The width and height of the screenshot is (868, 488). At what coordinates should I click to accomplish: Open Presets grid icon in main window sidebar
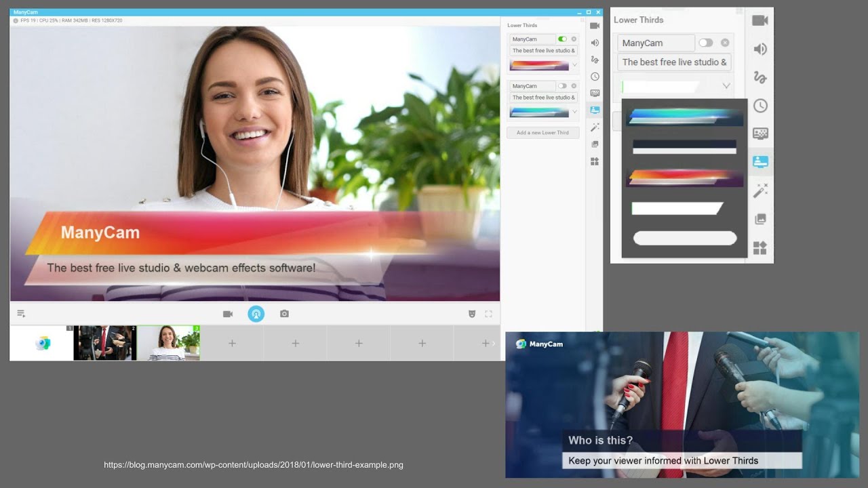595,161
